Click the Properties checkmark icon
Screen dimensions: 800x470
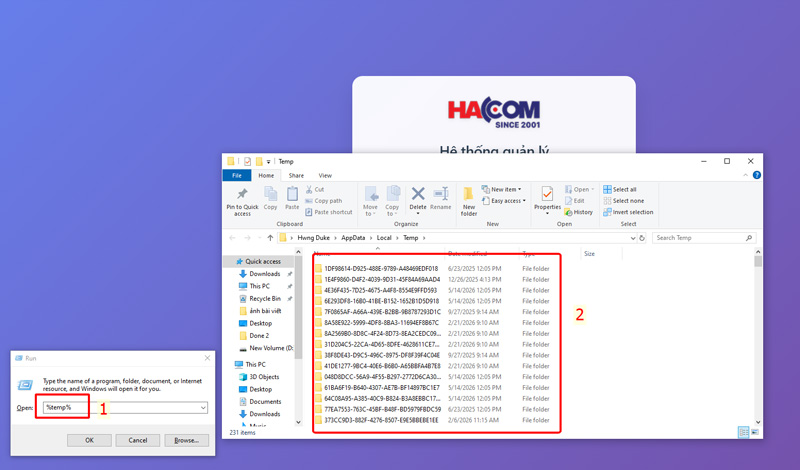pyautogui.click(x=547, y=194)
